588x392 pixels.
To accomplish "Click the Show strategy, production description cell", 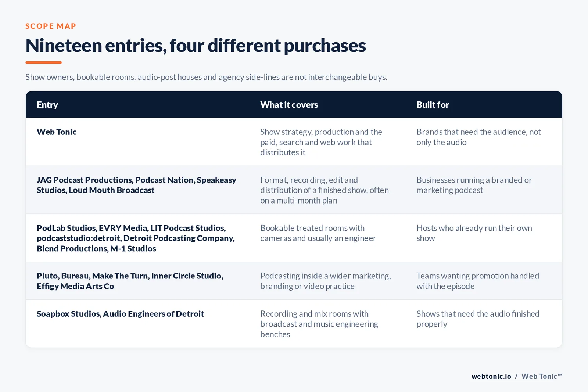I will coord(321,142).
